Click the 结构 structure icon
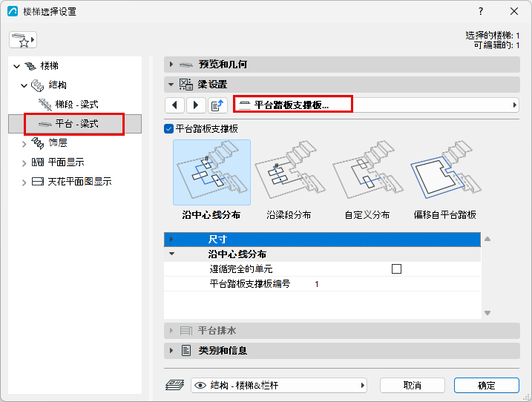This screenshot has width=532, height=402. point(37,85)
